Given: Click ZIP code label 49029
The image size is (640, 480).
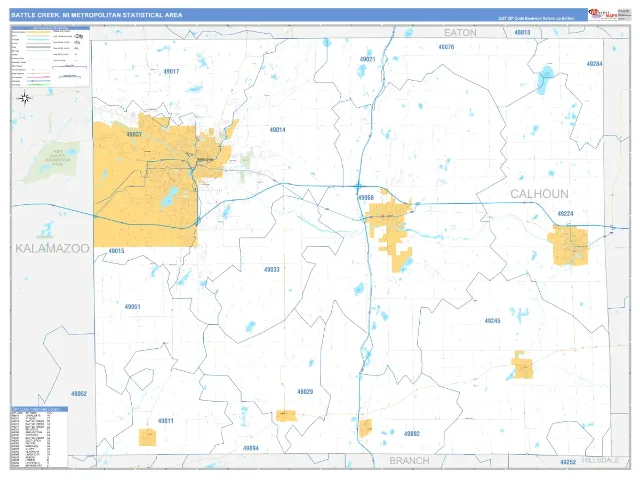Looking at the screenshot, I should [305, 391].
